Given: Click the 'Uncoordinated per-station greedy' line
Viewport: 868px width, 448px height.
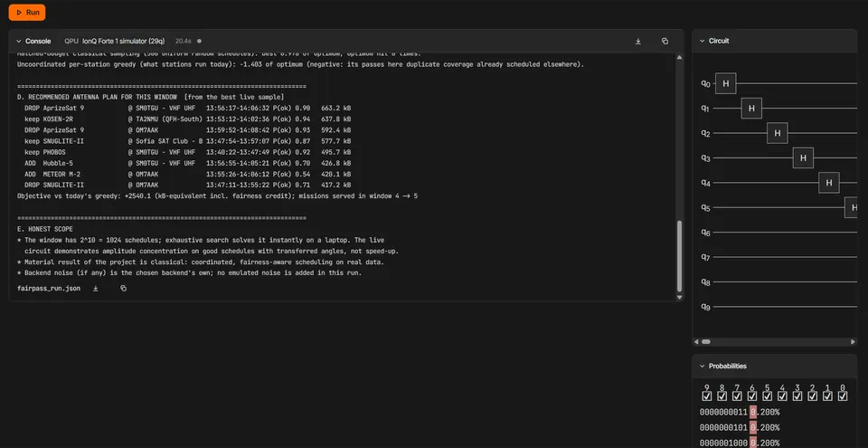Looking at the screenshot, I should point(300,64).
